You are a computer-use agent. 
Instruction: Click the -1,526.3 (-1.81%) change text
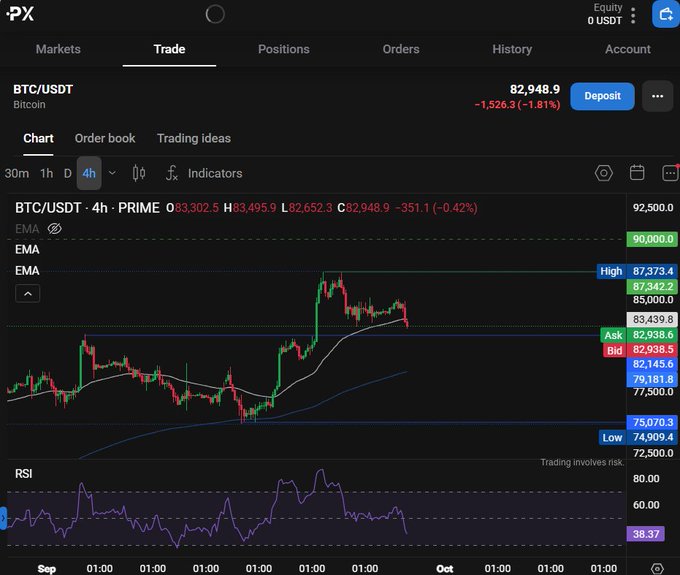coord(517,105)
